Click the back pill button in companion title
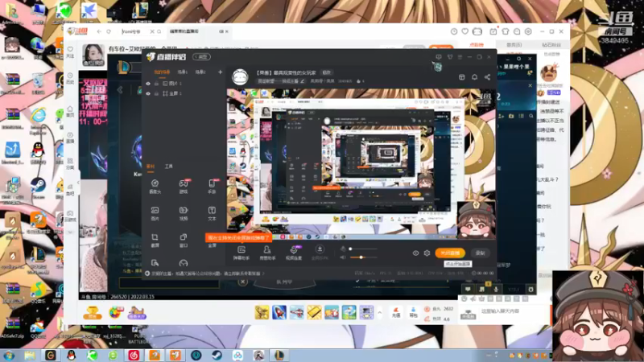Image resolution: width=644 pixels, height=362 pixels. 202,56
